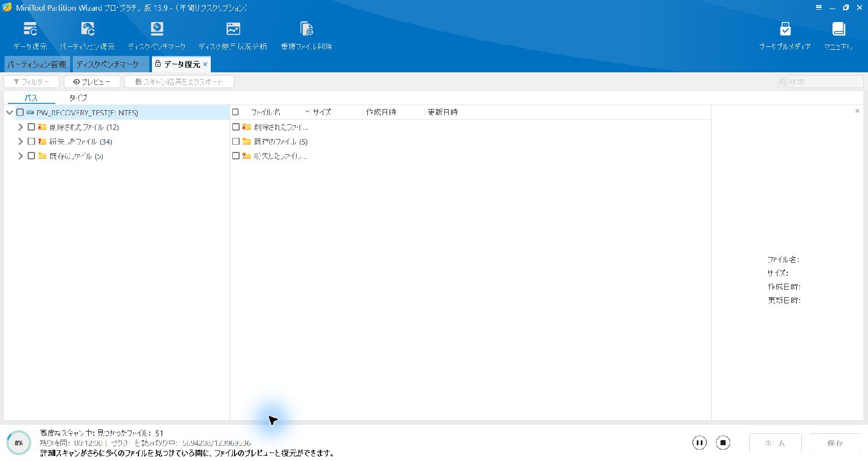Toggle select-all checkbox in file list header

(x=236, y=112)
